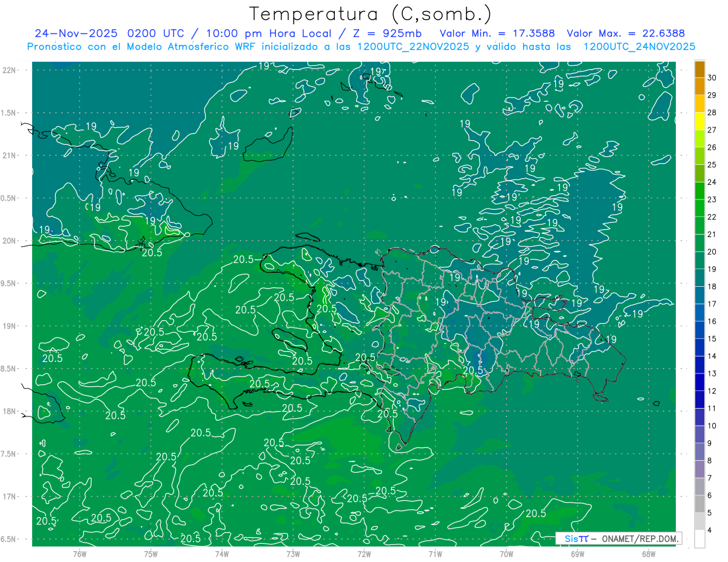Click the 76W longitude axis label
This screenshot has height=562, width=728.
pyautogui.click(x=79, y=554)
